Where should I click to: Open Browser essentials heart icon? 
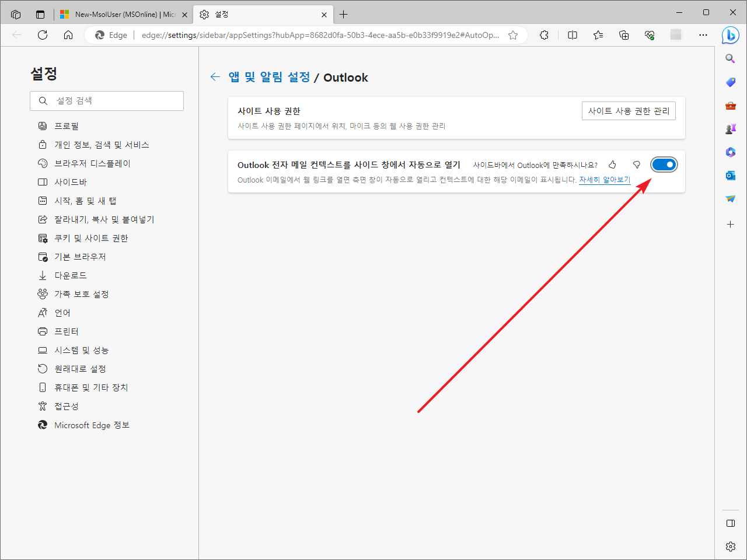click(x=650, y=35)
